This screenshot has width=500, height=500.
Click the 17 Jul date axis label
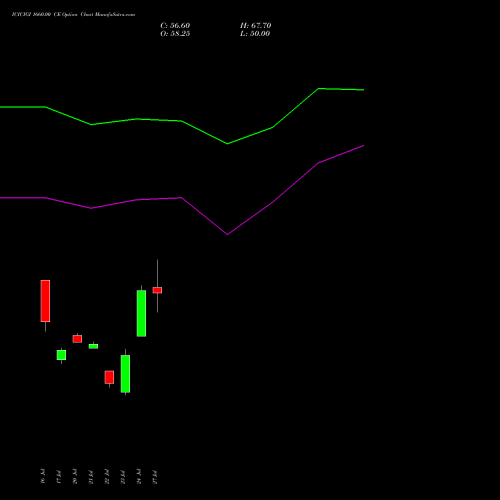point(59,476)
